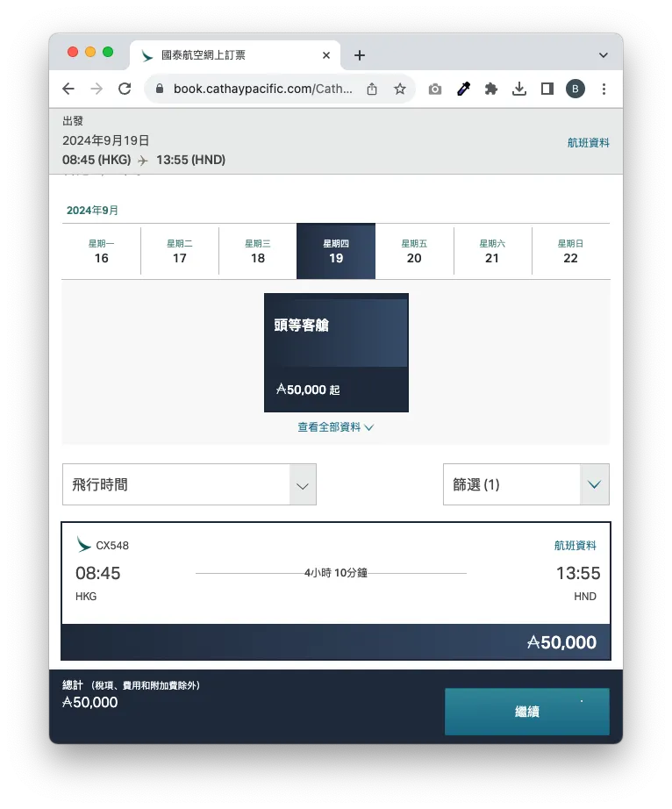Screen dimensions: 672x809
Task: Open the 篩選 (1) filter dropdown
Action: 526,484
